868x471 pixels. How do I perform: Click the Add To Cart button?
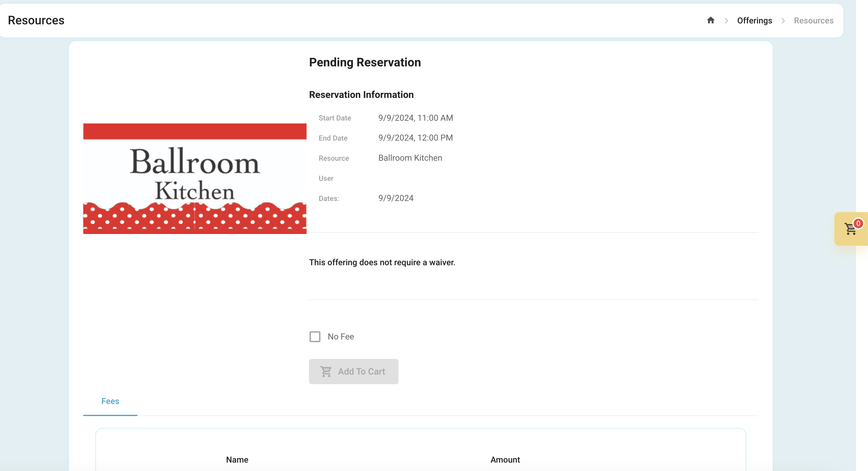click(353, 371)
